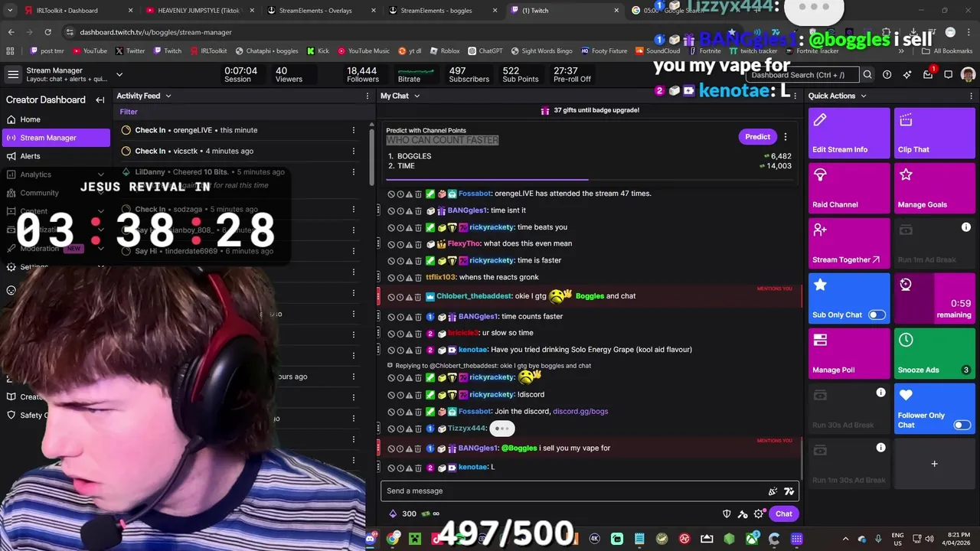The height and width of the screenshot is (551, 980).
Task: Expand the Stream Manager layout dropdown
Action: point(119,74)
